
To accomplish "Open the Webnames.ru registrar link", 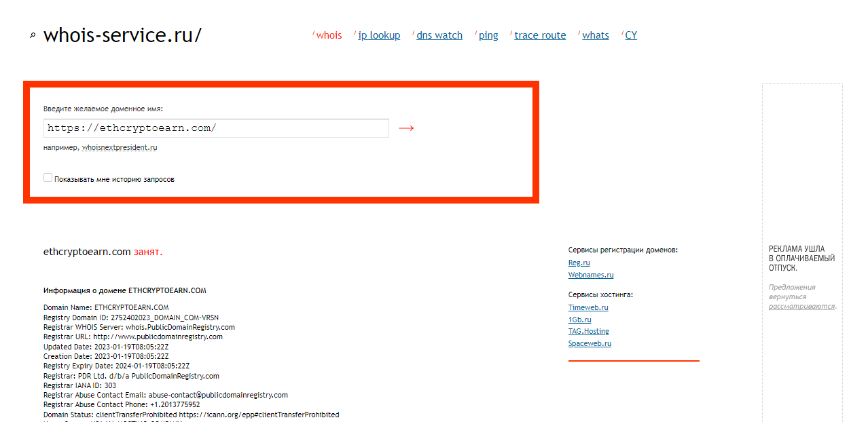I will pyautogui.click(x=590, y=275).
